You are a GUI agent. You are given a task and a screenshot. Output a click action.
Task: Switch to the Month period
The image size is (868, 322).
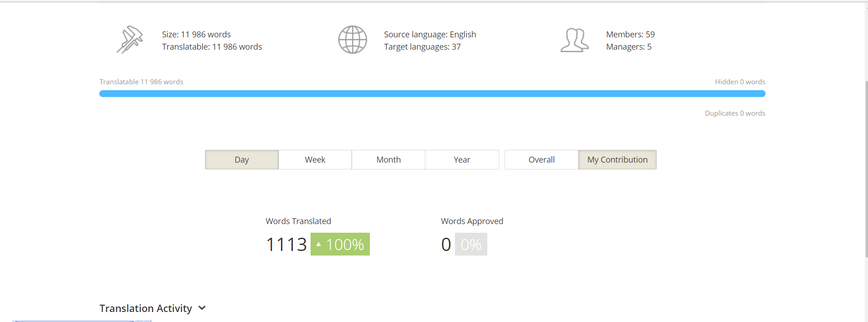[388, 160]
